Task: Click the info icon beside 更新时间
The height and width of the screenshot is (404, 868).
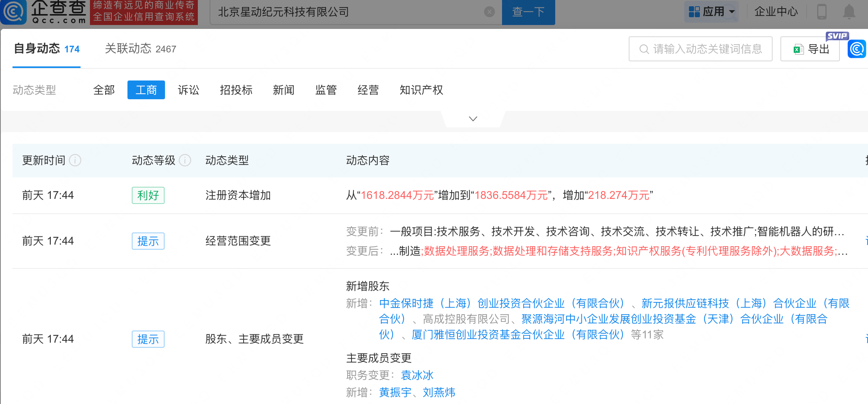Action: pyautogui.click(x=75, y=160)
